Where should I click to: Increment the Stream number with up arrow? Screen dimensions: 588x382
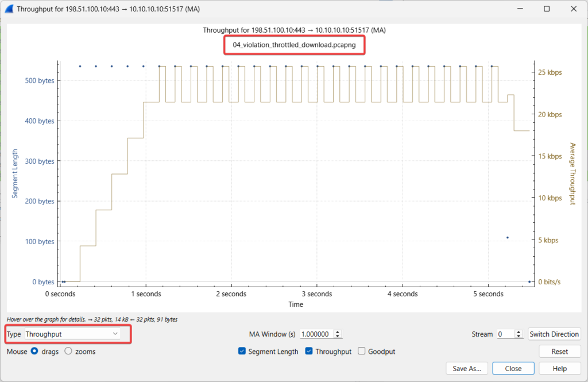[x=519, y=331]
